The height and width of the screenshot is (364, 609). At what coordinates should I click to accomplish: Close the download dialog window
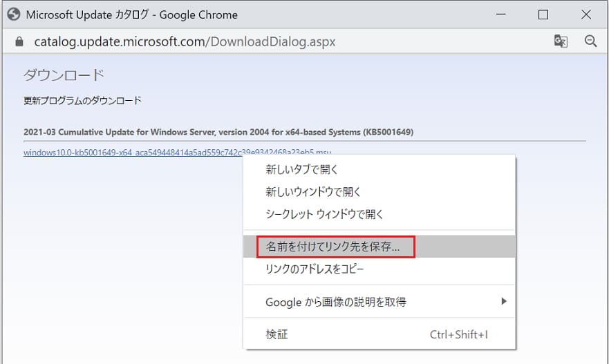(587, 14)
